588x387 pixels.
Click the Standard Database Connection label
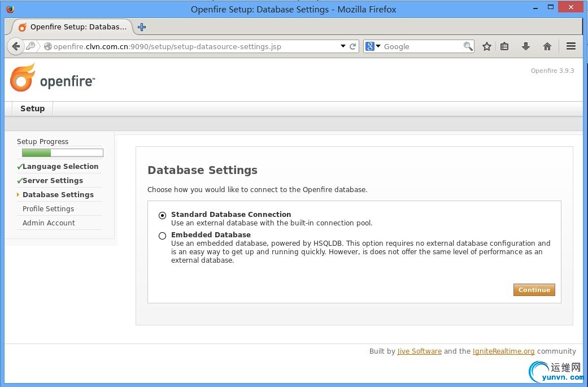[x=231, y=215]
